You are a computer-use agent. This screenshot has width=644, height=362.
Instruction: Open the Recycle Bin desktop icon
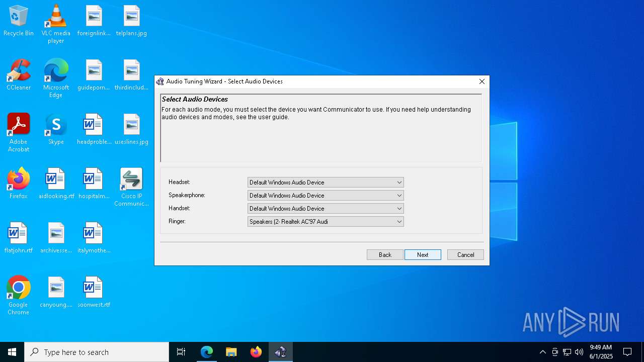19,21
